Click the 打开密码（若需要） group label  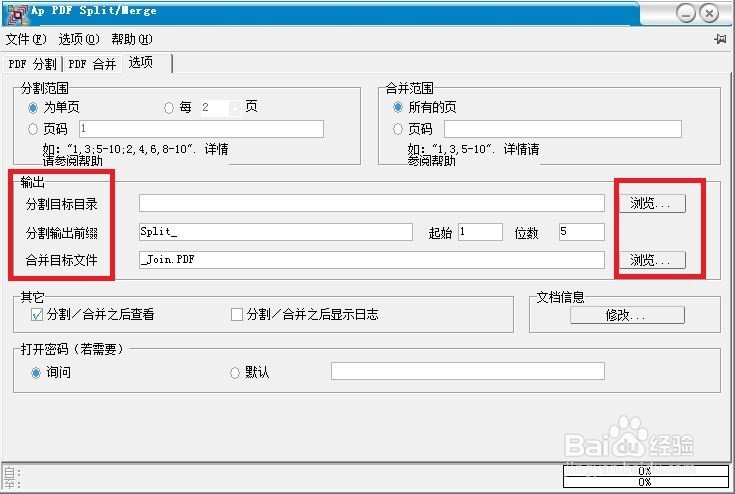(x=73, y=349)
